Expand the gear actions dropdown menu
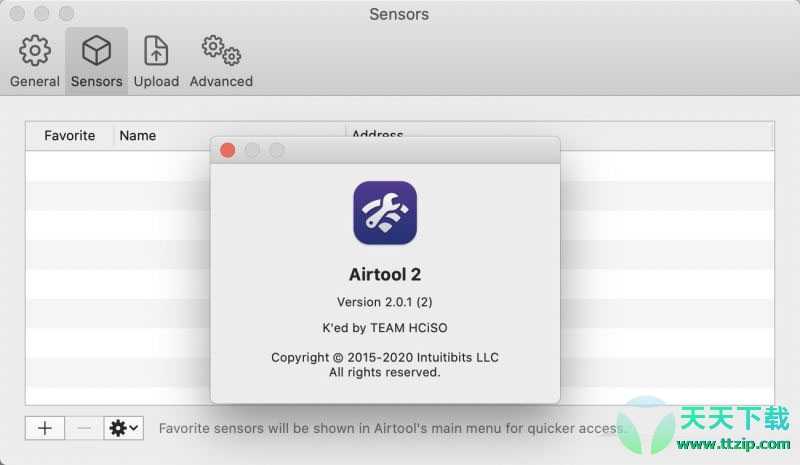800x465 pixels. click(125, 428)
